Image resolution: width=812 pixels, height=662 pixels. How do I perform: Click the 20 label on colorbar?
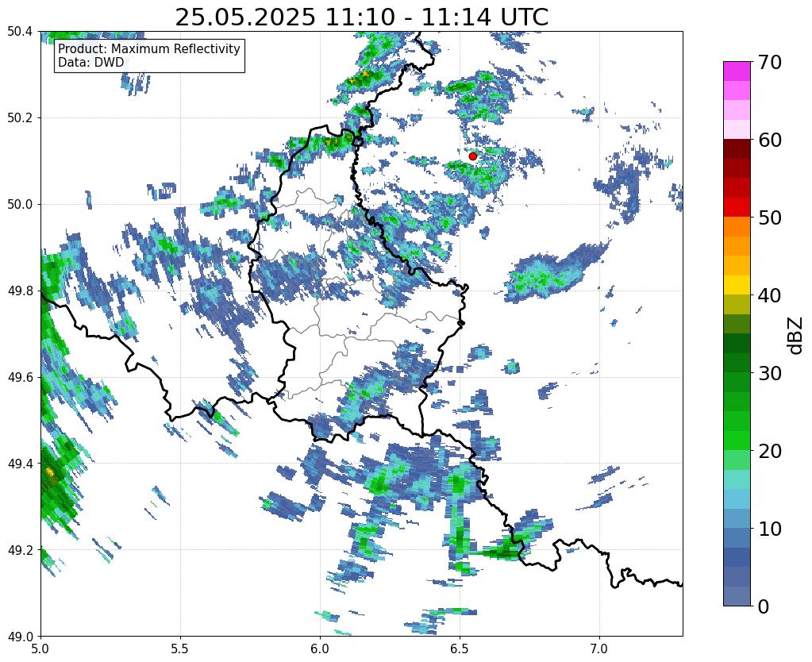769,451
